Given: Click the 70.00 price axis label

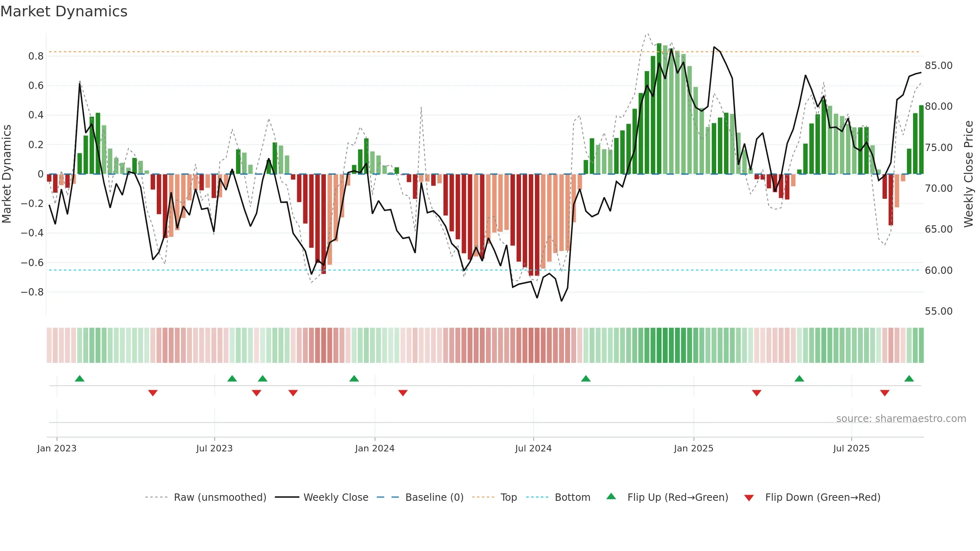Looking at the screenshot, I should click(x=939, y=189).
